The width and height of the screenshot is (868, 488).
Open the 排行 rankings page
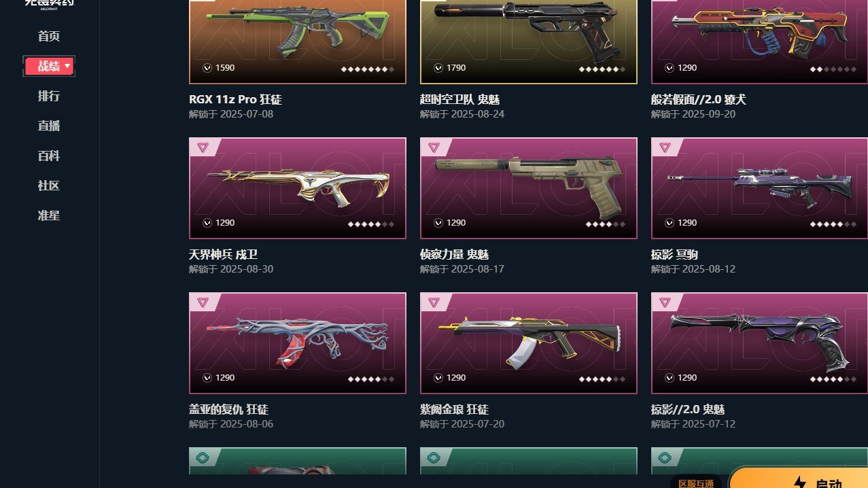[x=49, y=96]
